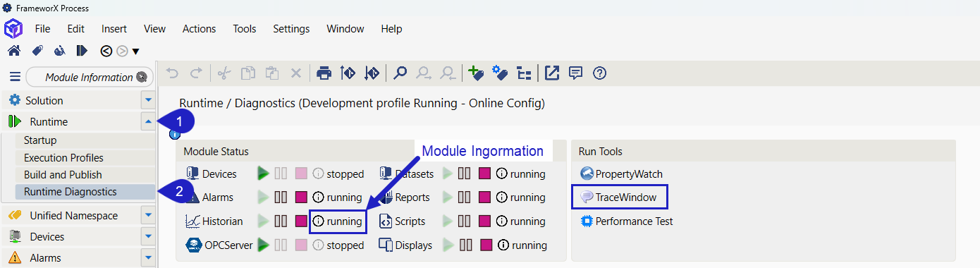This screenshot has height=268, width=980.
Task: Stop the Datasets module
Action: (484, 173)
